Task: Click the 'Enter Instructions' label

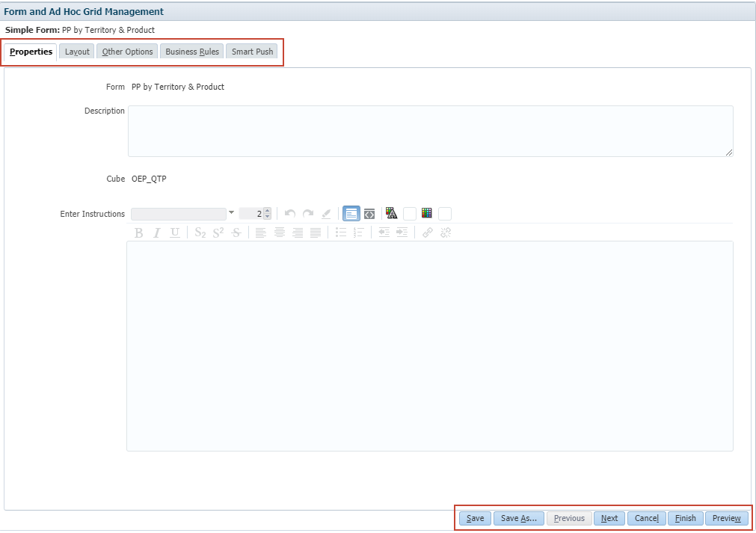Action: coord(93,214)
